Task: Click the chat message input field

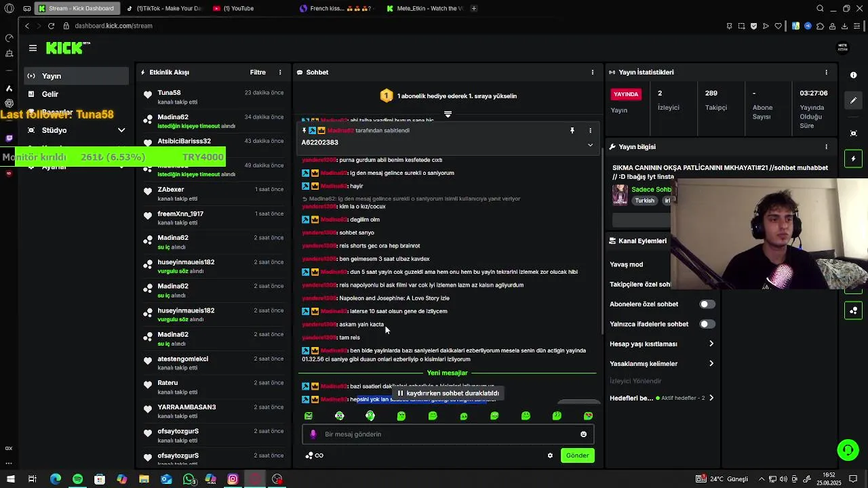Action: 448,434
